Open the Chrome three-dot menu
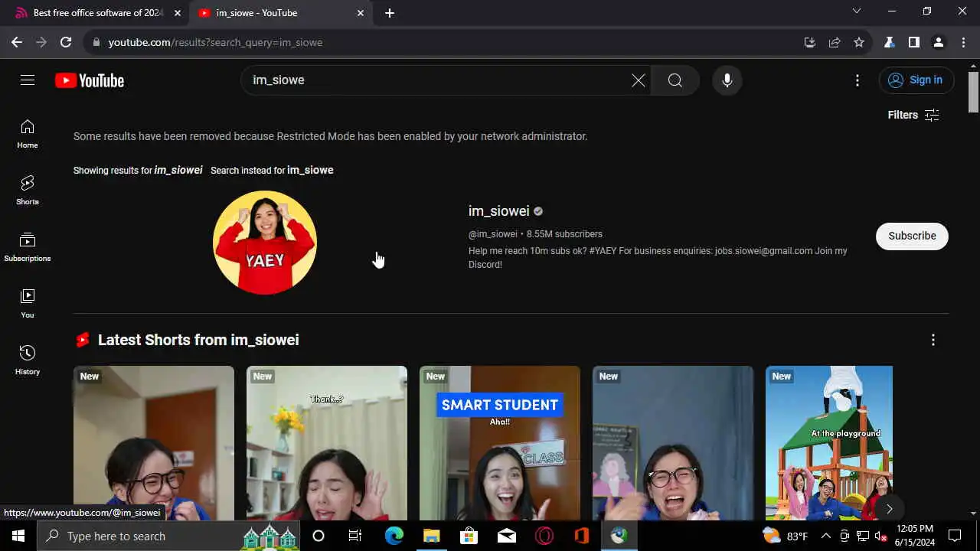This screenshot has height=551, width=980. [963, 42]
